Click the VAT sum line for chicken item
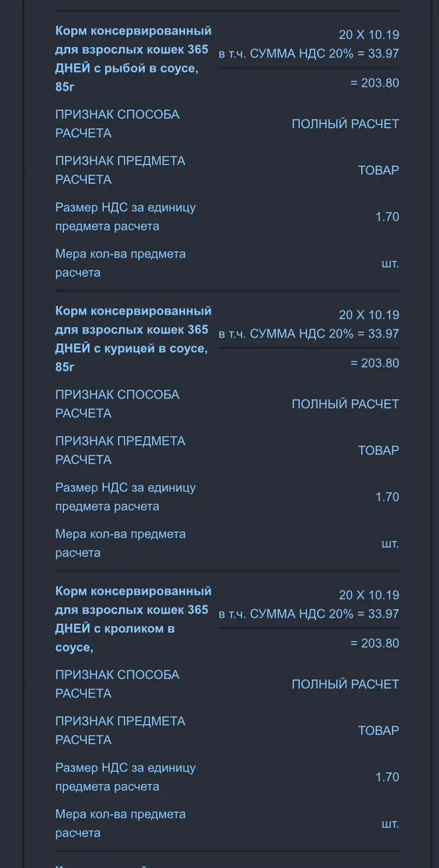 click(308, 334)
